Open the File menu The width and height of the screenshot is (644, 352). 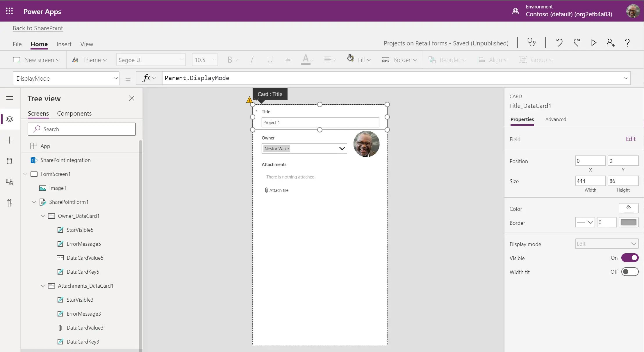coord(17,44)
